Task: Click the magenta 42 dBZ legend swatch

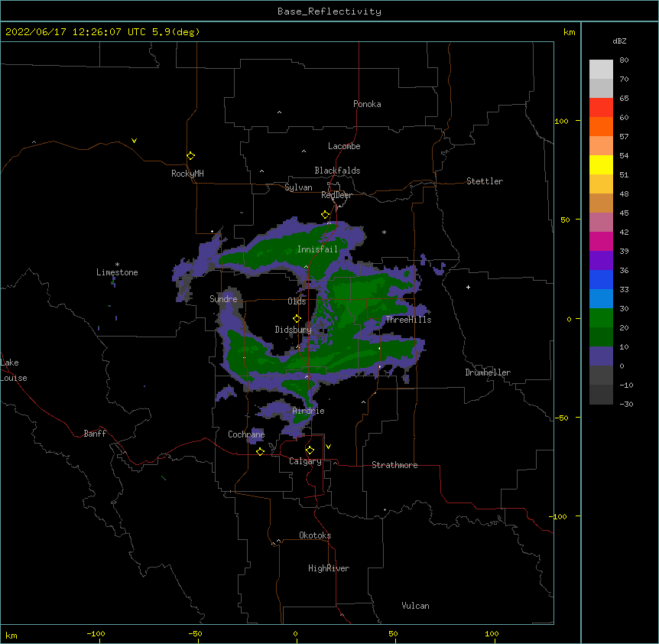Action: click(x=601, y=241)
